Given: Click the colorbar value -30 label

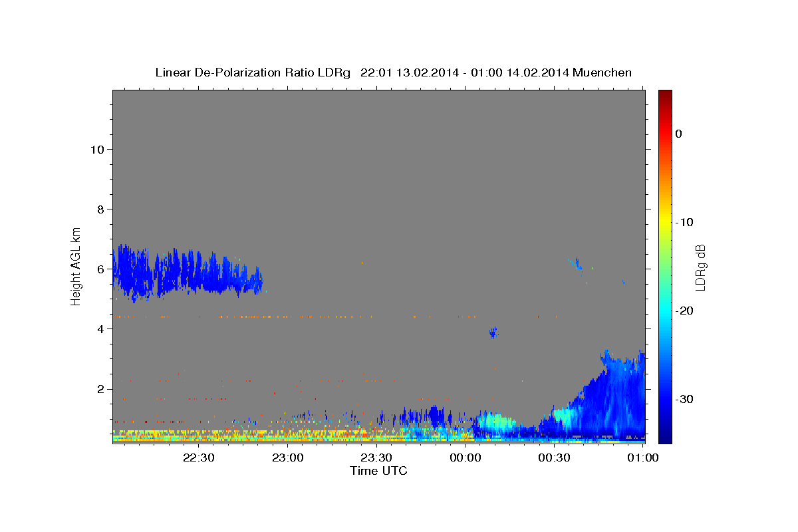Looking at the screenshot, I should tap(684, 399).
